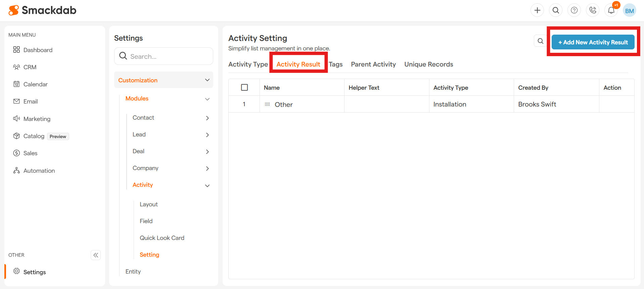The height and width of the screenshot is (289, 644).
Task: Click the phone call icon
Action: pos(593,10)
